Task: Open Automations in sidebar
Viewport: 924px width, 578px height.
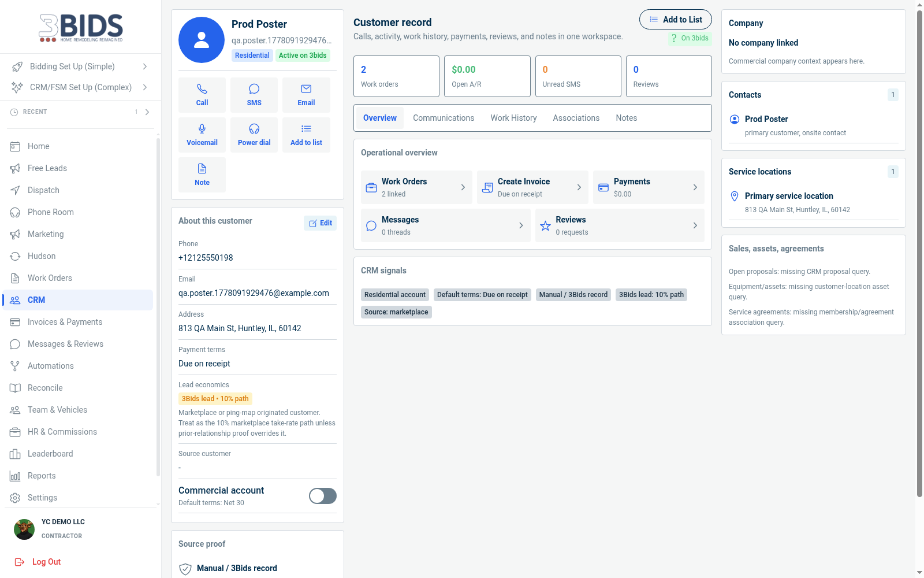Action: pos(78,366)
